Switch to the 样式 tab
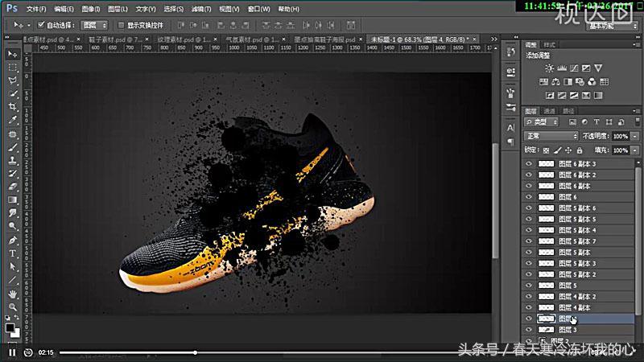This screenshot has height=362, width=644. (x=550, y=45)
